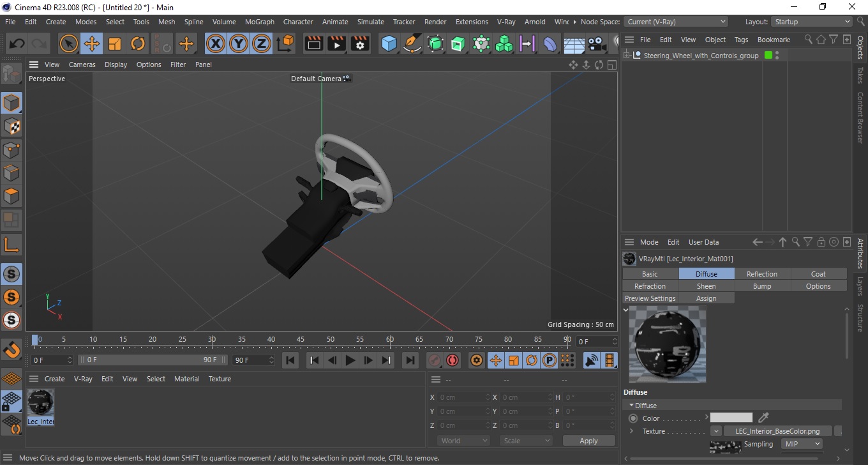The width and height of the screenshot is (868, 465).
Task: Toggle X axis lock
Action: click(x=216, y=44)
